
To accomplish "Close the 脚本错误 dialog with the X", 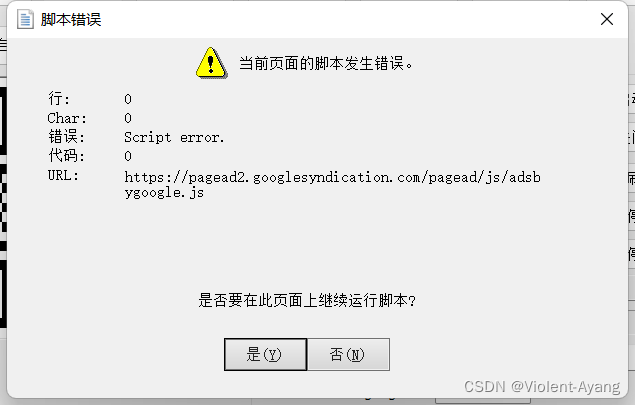I will point(607,19).
